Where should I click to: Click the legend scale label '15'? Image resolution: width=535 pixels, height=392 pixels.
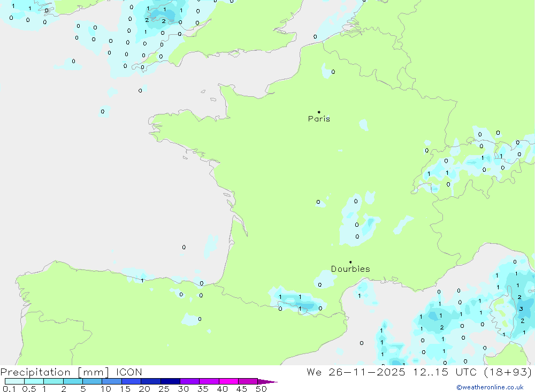point(125,389)
